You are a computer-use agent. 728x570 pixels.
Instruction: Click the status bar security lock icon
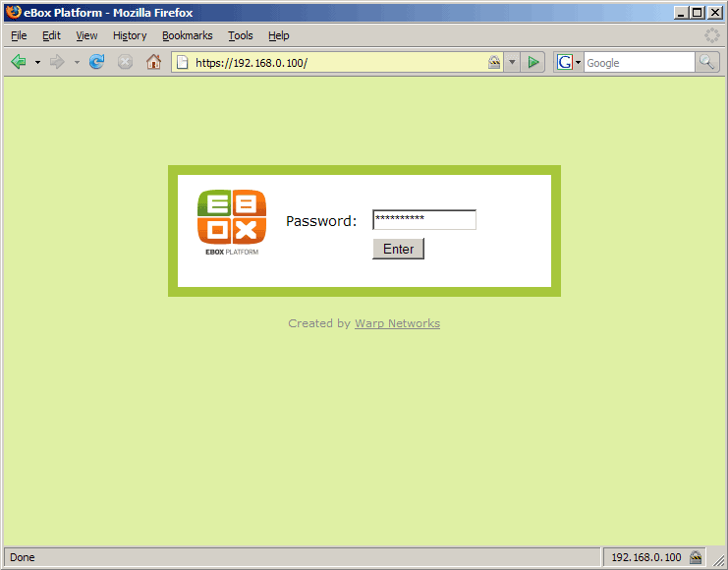[x=696, y=557]
